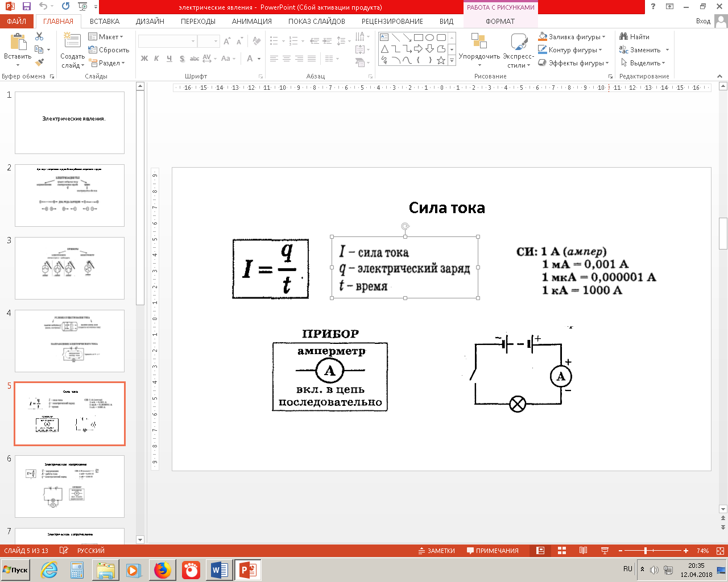
Task: Expand the Выделить (Select) dropdown
Action: tap(644, 63)
